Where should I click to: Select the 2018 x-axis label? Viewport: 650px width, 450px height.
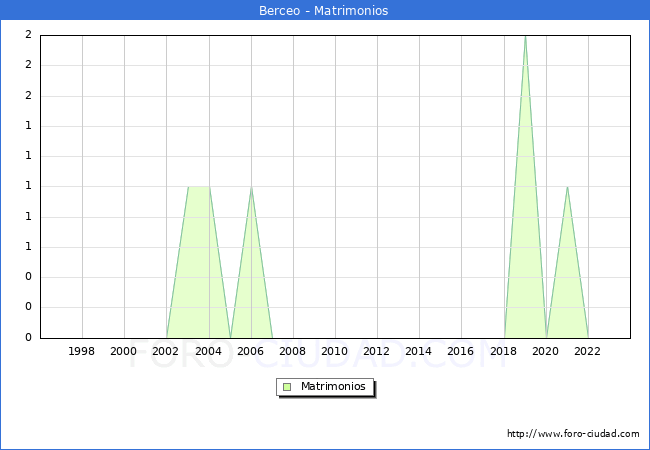click(x=503, y=351)
